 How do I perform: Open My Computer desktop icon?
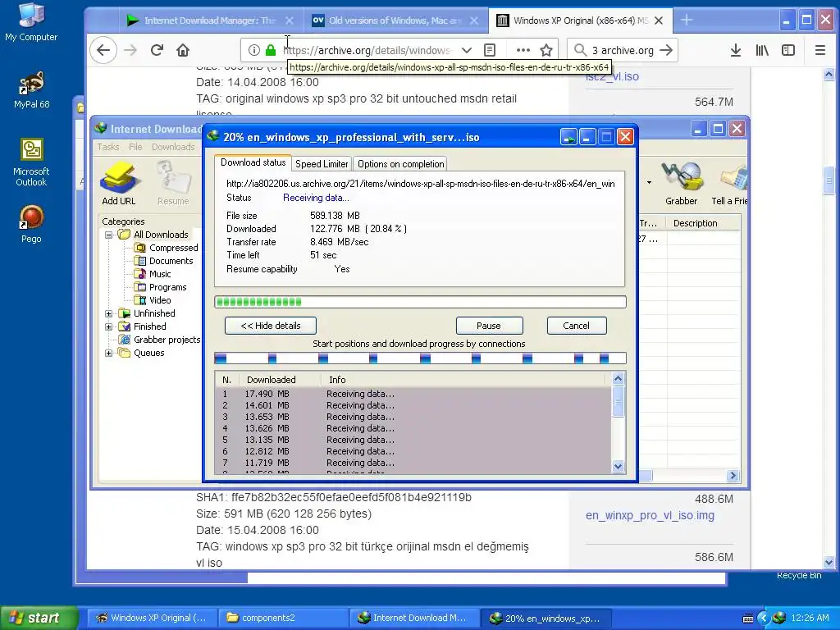click(31, 22)
